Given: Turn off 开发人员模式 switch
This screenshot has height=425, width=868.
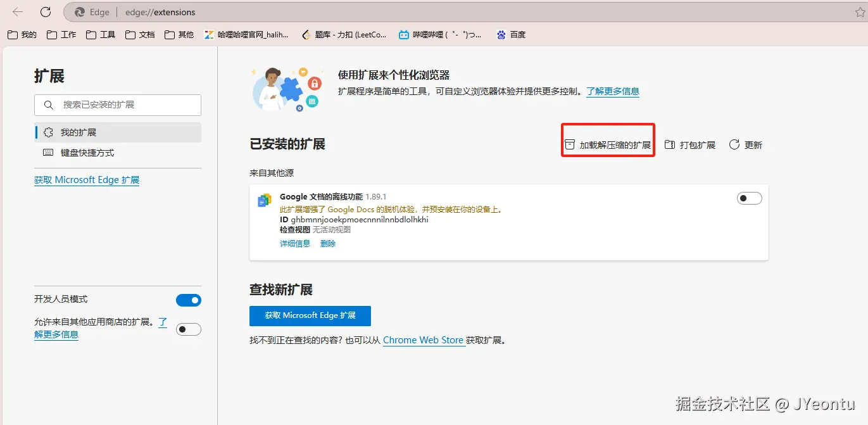Looking at the screenshot, I should tap(189, 300).
